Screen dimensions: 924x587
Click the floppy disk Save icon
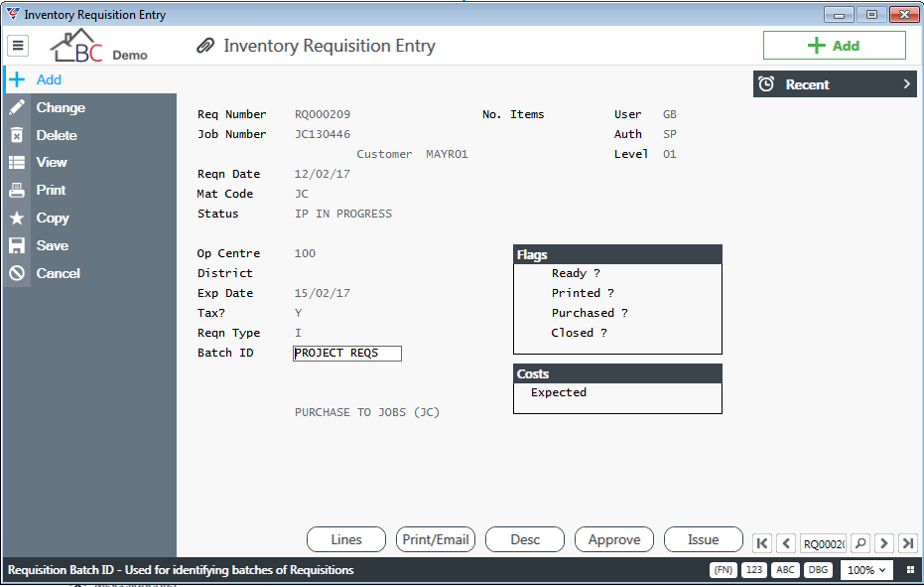pos(17,245)
